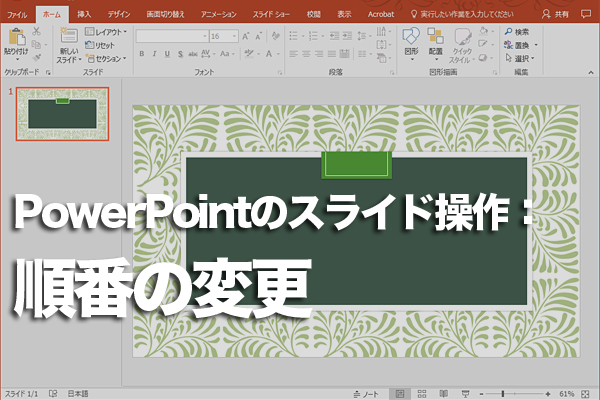Screen dimensions: 600x400
Task: Click the Align Left paragraph icon
Action: [x=293, y=54]
